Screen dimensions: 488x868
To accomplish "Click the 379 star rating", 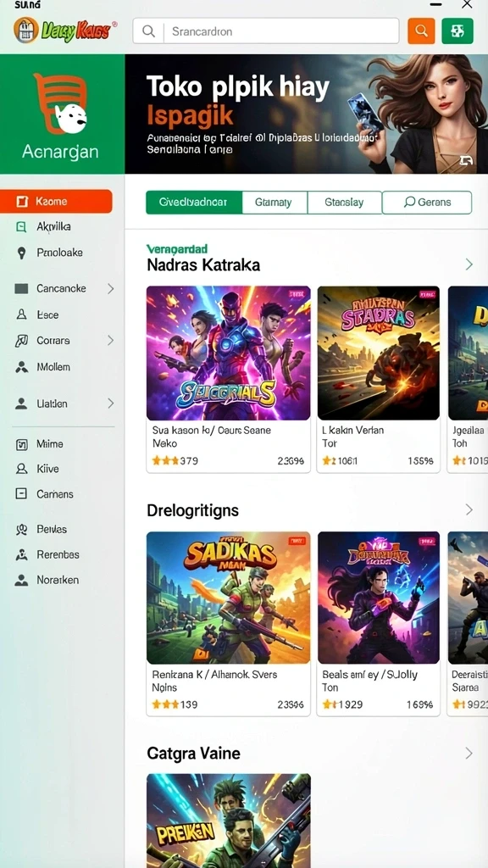I will coord(175,460).
